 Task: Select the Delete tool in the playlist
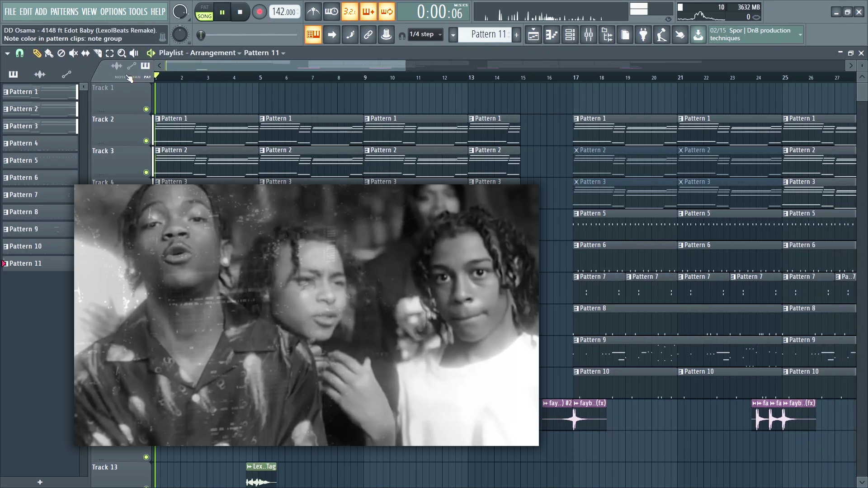[x=61, y=53]
